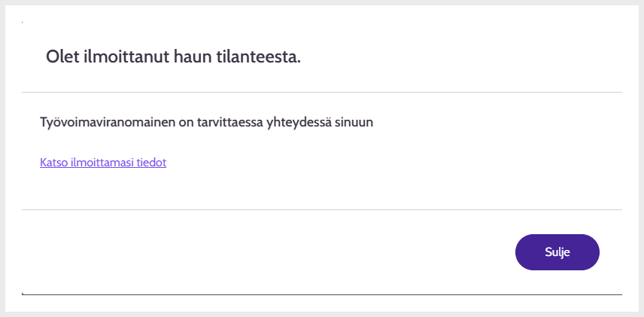
Task: Close the dialog with the Sulje button
Action: pos(557,252)
